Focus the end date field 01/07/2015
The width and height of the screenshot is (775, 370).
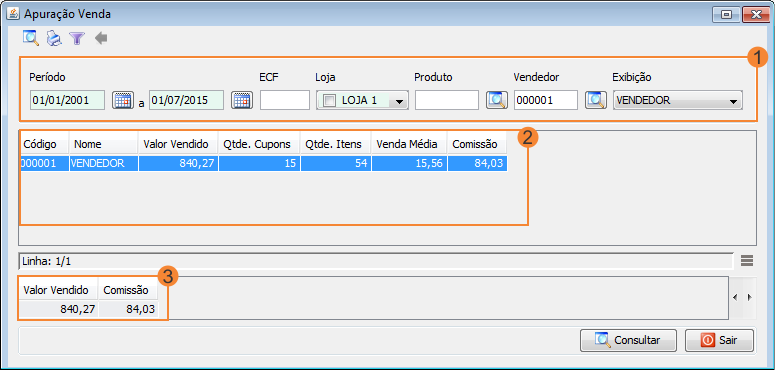186,100
